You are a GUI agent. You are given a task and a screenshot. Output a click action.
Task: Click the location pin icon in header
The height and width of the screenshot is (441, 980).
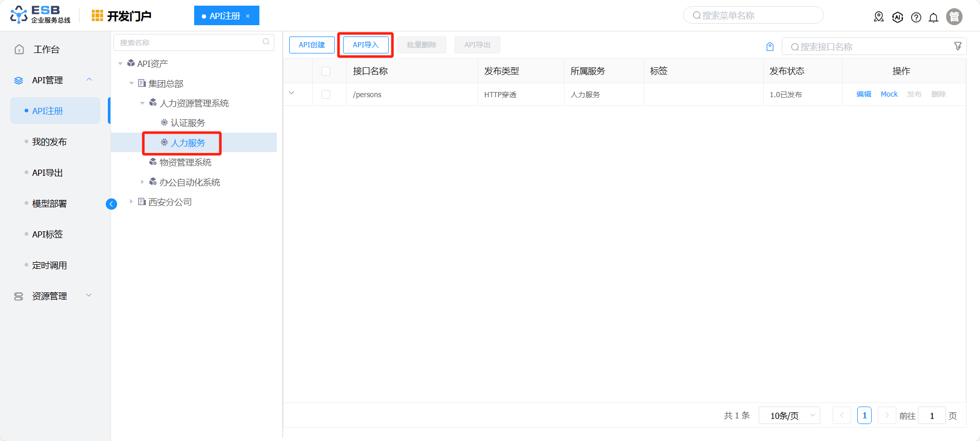tap(879, 17)
